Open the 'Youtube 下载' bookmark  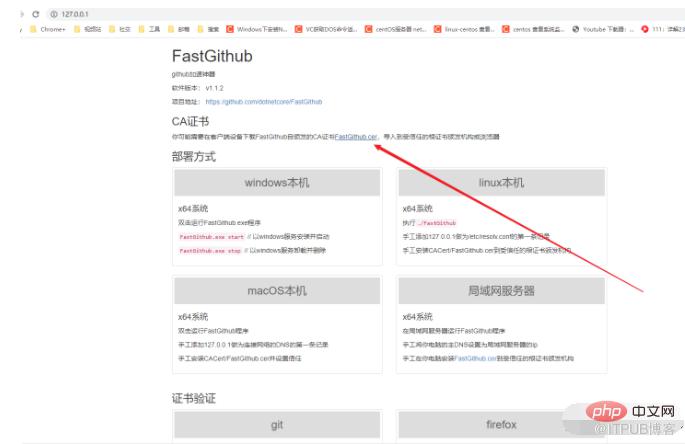(603, 29)
